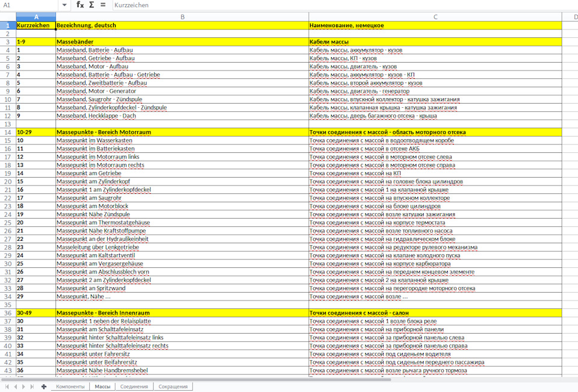Select cell 'Massepunkt am Kaltstartventil'
The width and height of the screenshot is (578, 392).
[182, 255]
